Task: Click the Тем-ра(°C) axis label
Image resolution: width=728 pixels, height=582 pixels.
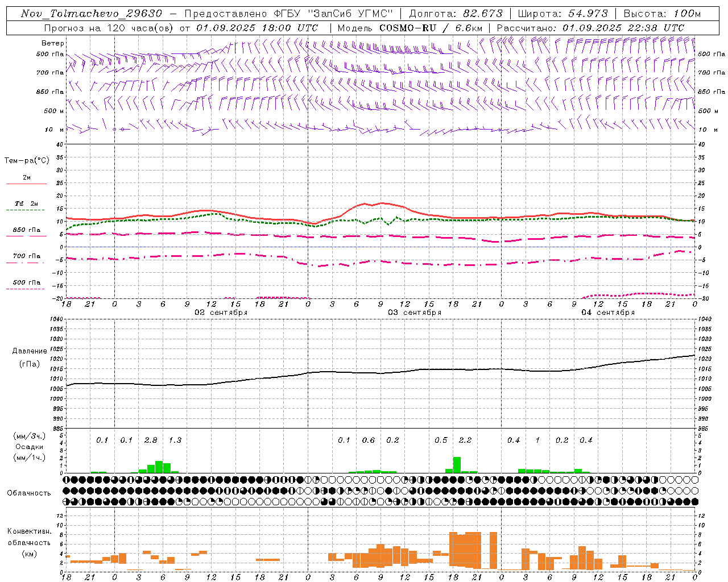Action: [x=27, y=161]
